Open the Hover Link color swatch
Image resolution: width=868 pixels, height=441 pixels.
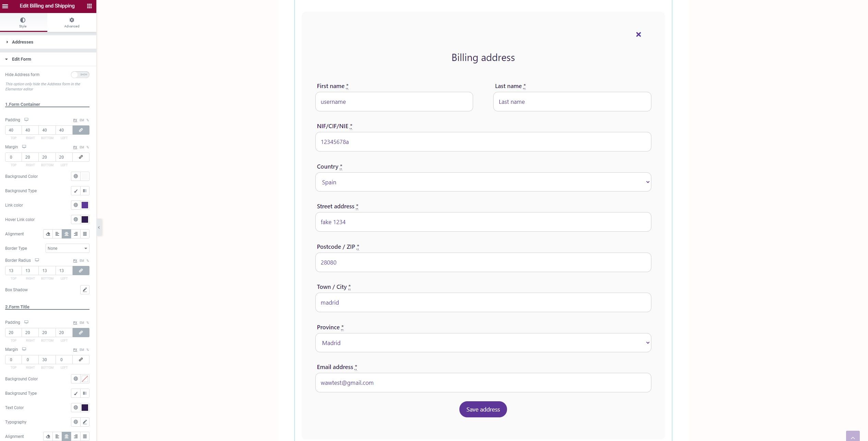click(x=85, y=220)
